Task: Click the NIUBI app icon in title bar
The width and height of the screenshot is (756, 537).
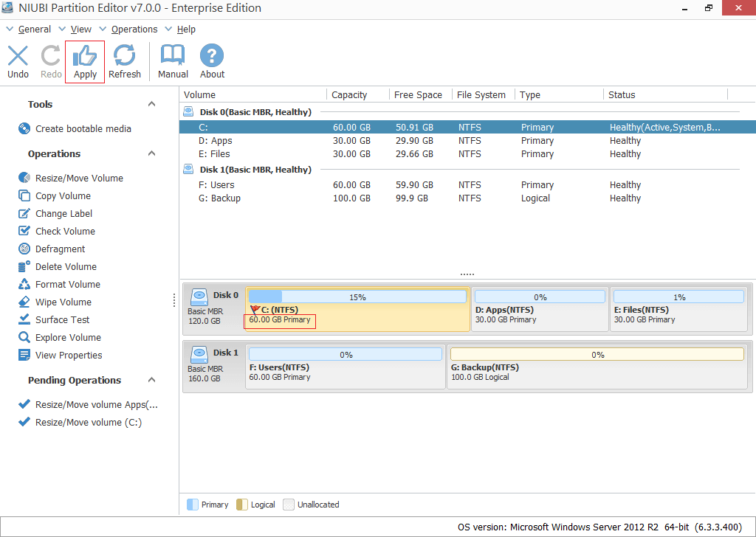Action: pos(7,7)
